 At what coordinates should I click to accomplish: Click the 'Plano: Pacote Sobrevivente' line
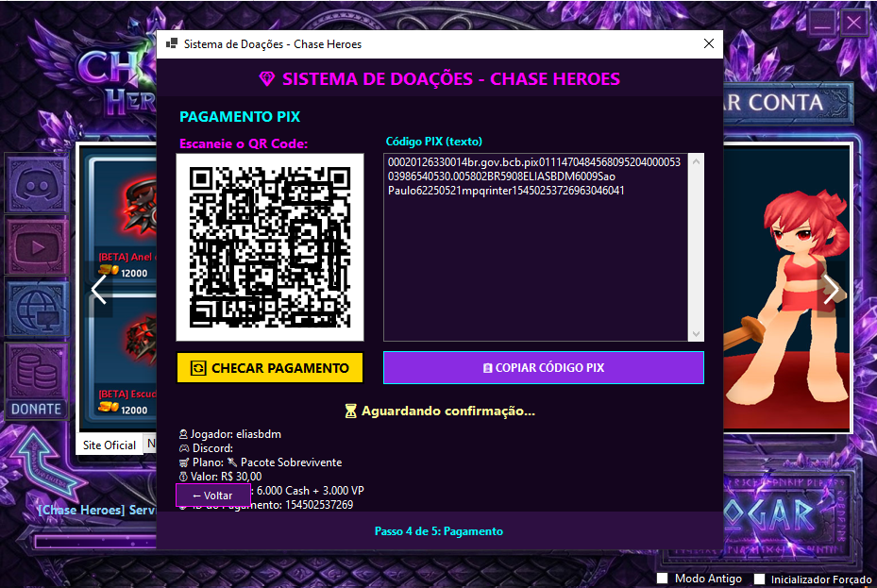[261, 462]
